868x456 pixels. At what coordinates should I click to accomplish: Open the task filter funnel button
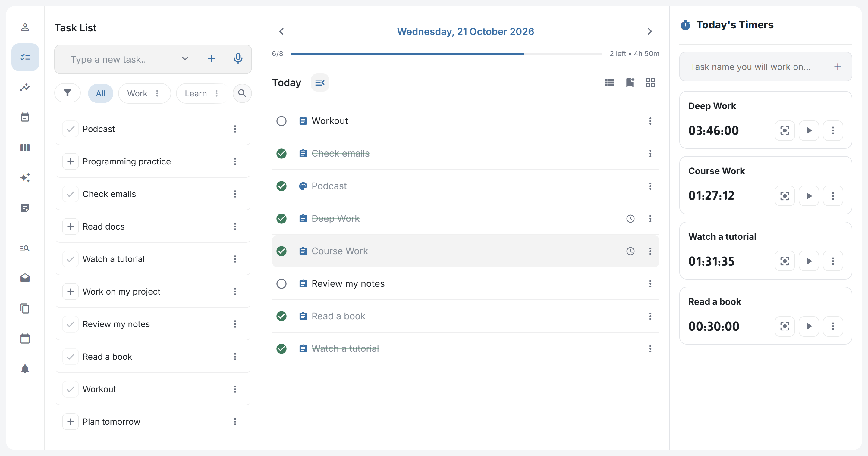coord(68,93)
